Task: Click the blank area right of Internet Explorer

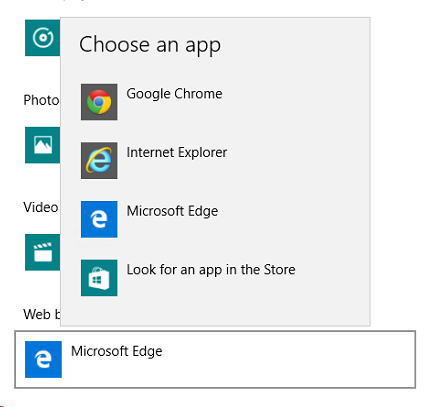Action: click(x=297, y=161)
